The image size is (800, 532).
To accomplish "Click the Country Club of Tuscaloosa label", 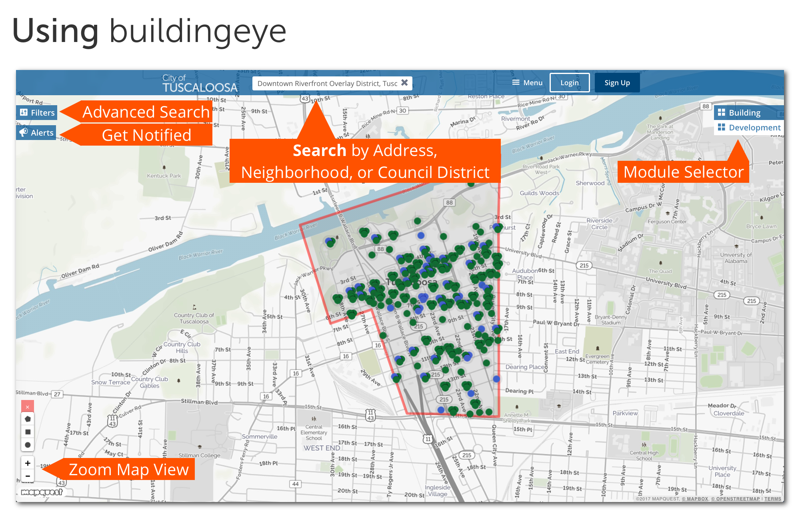I will point(194,318).
